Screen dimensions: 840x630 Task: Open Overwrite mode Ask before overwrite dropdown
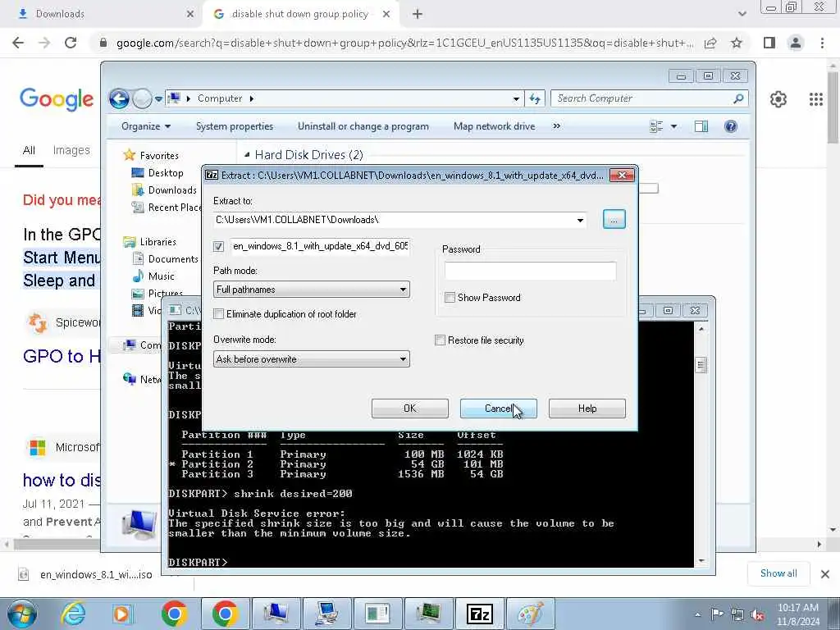coord(311,359)
